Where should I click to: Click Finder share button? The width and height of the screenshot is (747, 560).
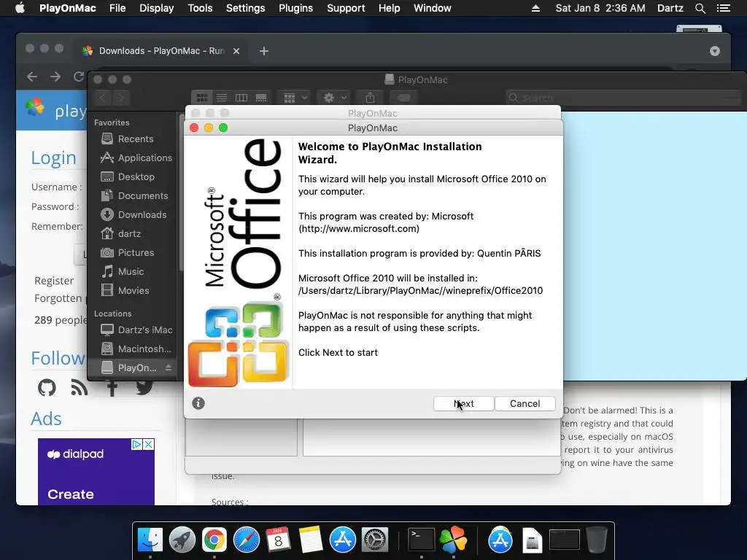370,98
